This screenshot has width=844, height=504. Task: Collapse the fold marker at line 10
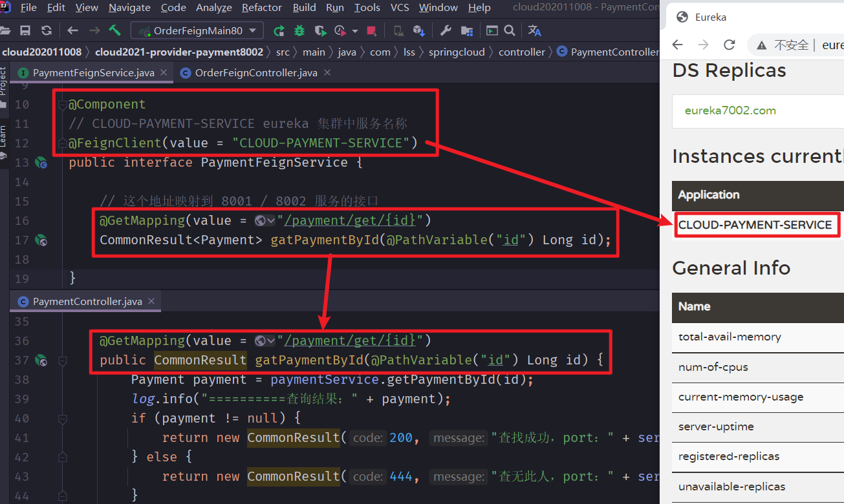pyautogui.click(x=62, y=105)
